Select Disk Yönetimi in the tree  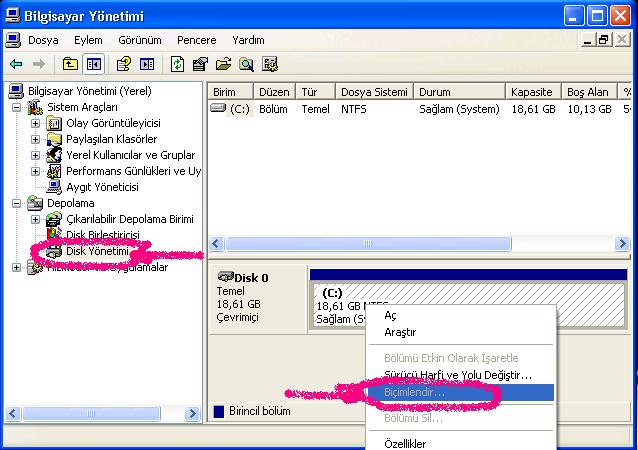97,251
